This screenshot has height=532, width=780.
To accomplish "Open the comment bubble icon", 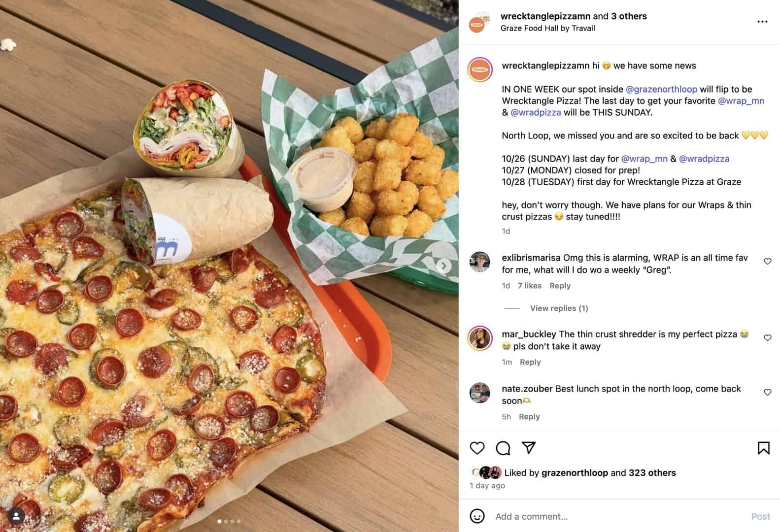I will (x=503, y=448).
